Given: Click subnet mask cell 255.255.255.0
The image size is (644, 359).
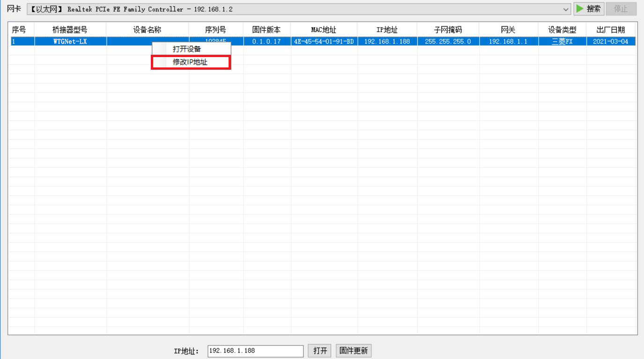Looking at the screenshot, I should (448, 41).
